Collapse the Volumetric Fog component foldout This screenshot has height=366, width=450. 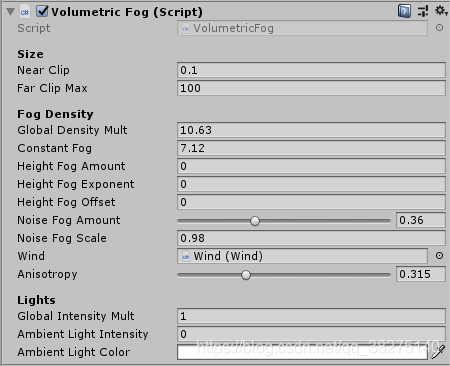coord(11,12)
